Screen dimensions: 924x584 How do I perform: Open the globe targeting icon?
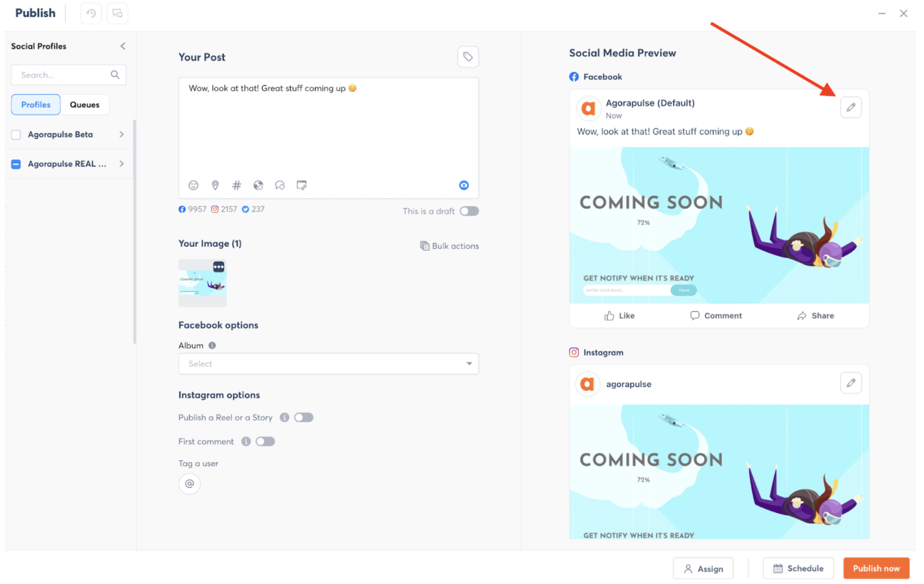point(259,185)
